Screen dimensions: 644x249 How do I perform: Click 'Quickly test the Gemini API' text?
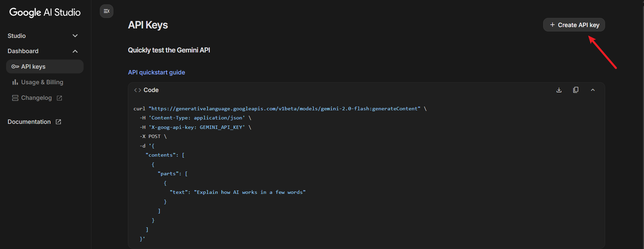click(169, 50)
